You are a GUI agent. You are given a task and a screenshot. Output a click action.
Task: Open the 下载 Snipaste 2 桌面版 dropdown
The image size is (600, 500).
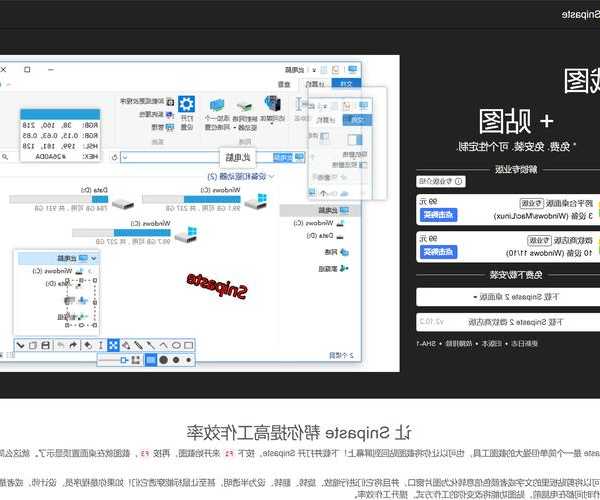tap(508, 296)
